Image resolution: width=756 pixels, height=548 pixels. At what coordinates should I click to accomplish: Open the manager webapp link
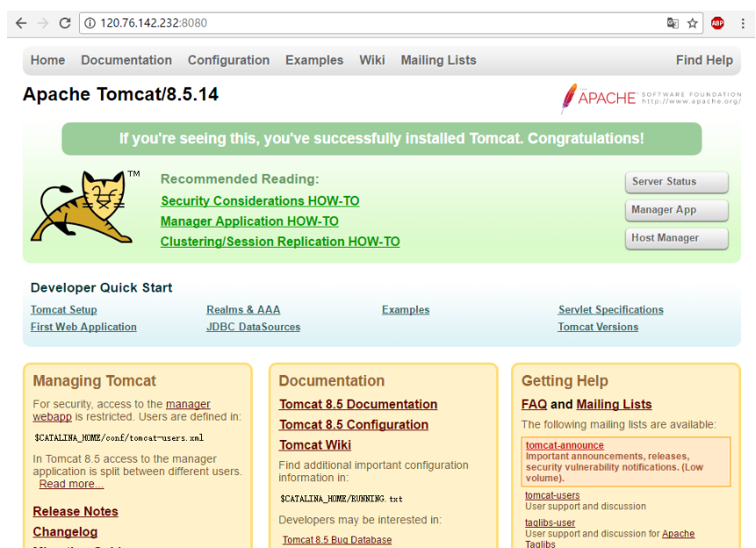pos(188,404)
